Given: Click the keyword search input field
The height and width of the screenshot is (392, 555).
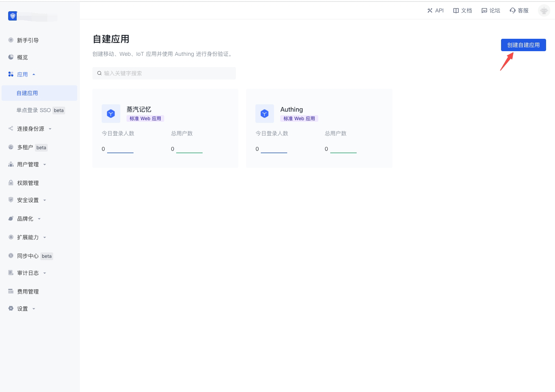Looking at the screenshot, I should coord(164,73).
